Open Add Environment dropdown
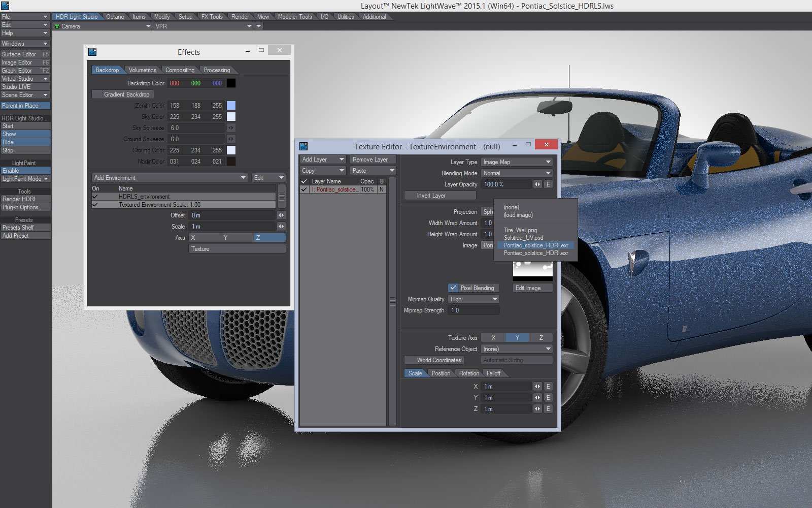Viewport: 812px width, 508px height. click(170, 178)
